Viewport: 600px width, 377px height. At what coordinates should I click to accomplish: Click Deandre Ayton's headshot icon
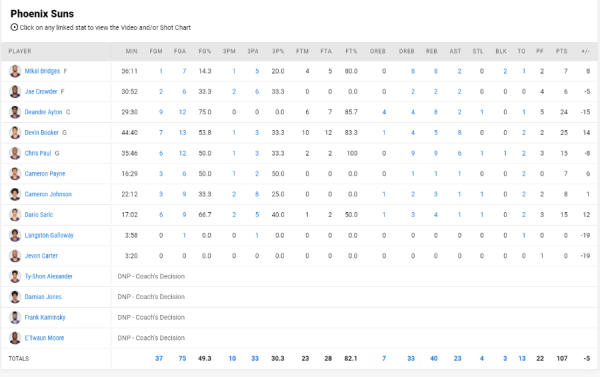point(15,112)
